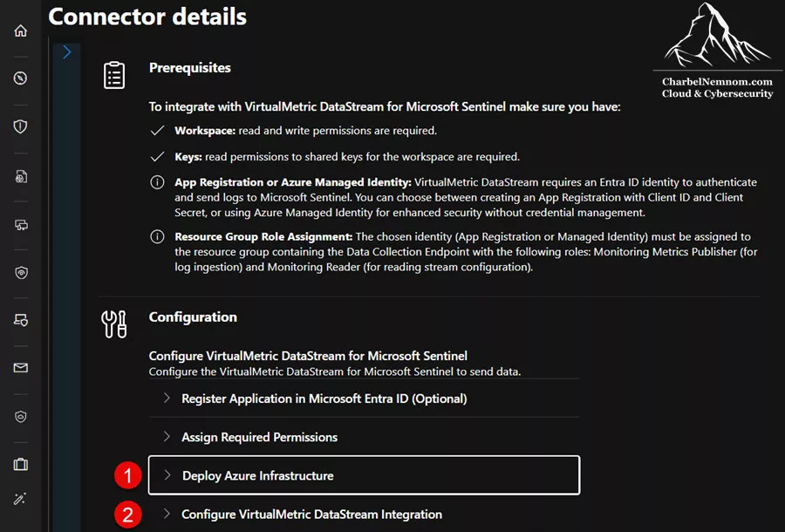Viewport: 785px width, 532px height.
Task: Open the Home icon in the sidebar
Action: [21, 31]
